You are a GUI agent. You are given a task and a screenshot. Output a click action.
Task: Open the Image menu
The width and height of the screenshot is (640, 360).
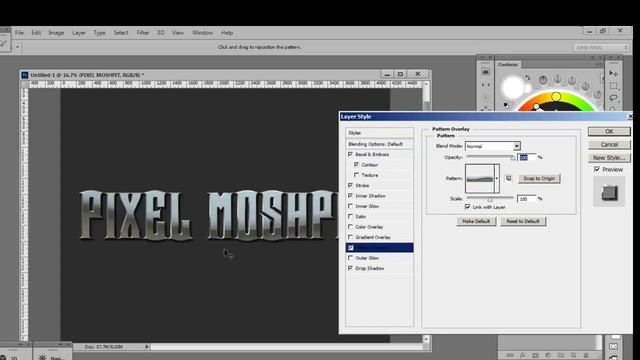[56, 33]
